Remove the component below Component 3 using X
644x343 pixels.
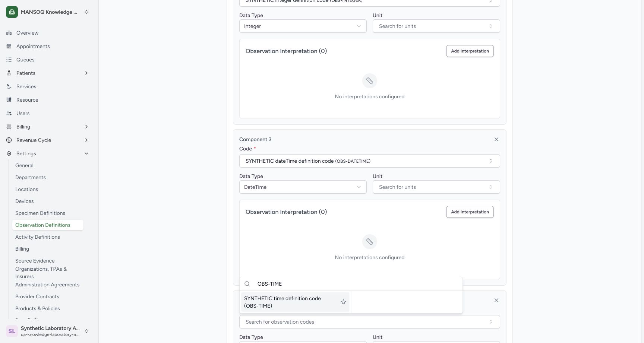pyautogui.click(x=496, y=300)
